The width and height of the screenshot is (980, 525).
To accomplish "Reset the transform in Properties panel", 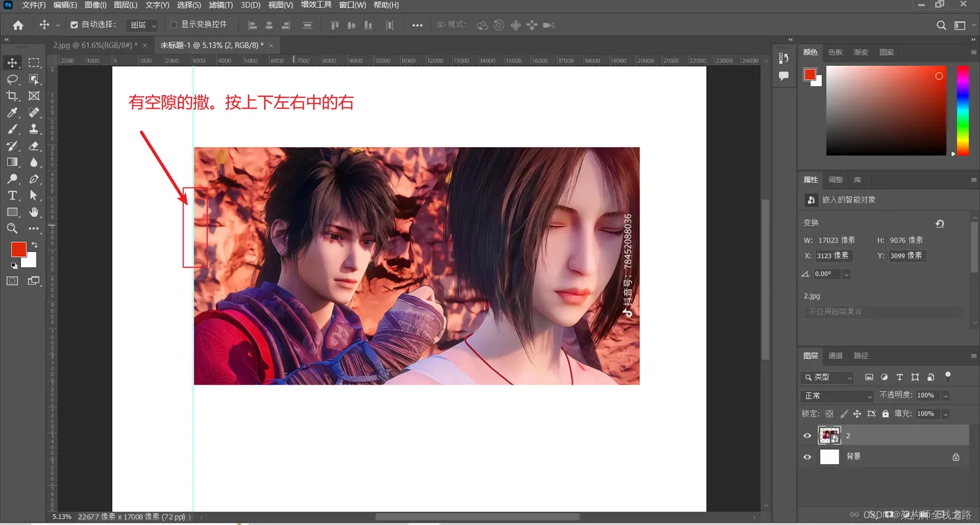I will (940, 223).
